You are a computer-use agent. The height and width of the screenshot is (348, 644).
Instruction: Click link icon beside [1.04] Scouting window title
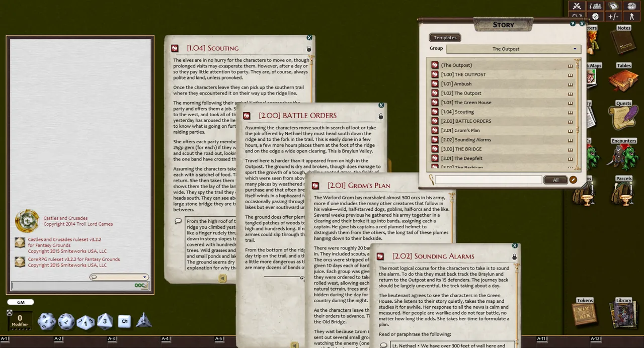[175, 48]
